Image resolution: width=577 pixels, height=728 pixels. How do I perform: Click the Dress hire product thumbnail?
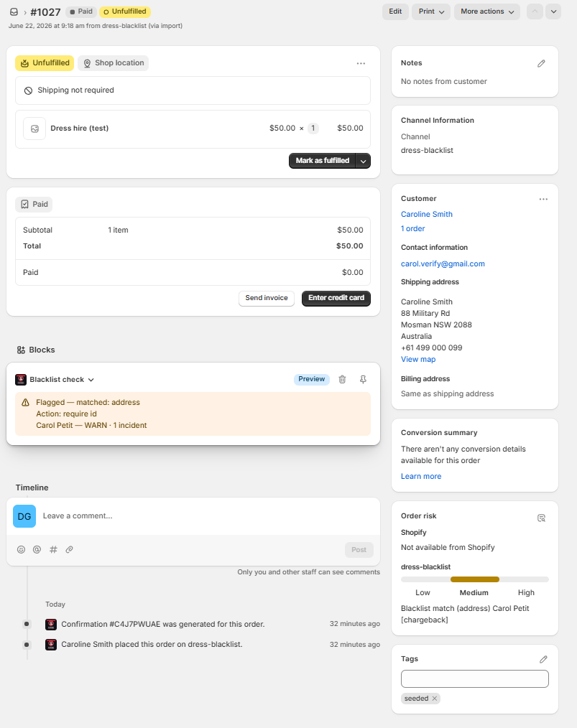(34, 129)
